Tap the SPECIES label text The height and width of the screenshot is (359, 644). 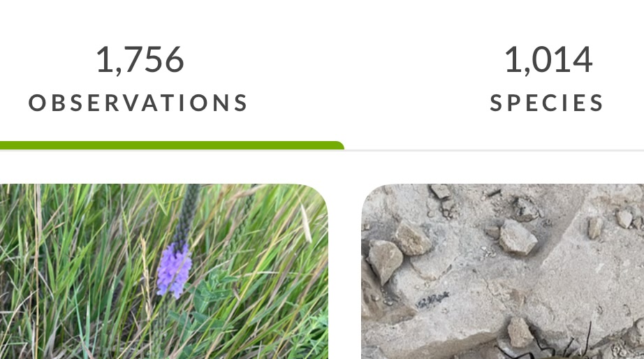pyautogui.click(x=546, y=103)
